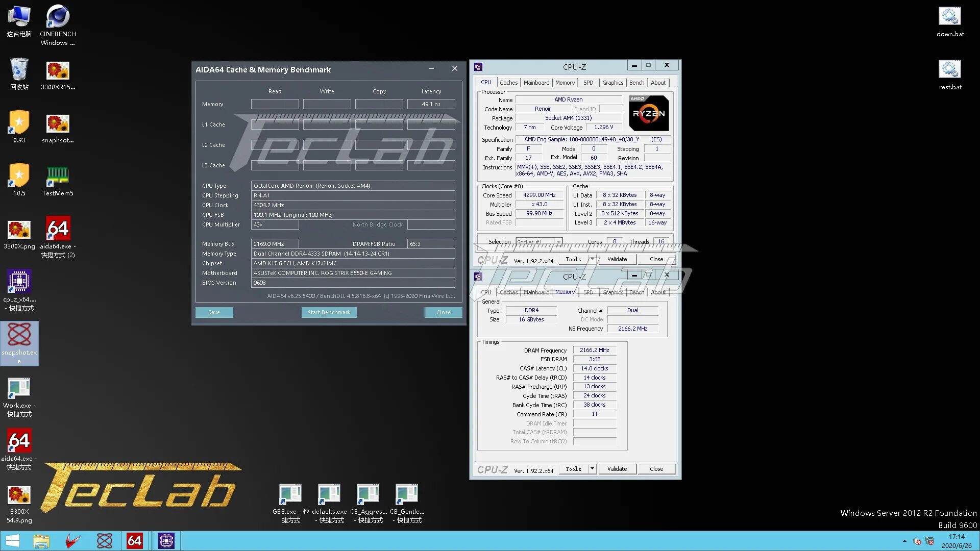Viewport: 980px width, 551px height.
Task: Click the Memory Latency result field
Action: pos(431,104)
